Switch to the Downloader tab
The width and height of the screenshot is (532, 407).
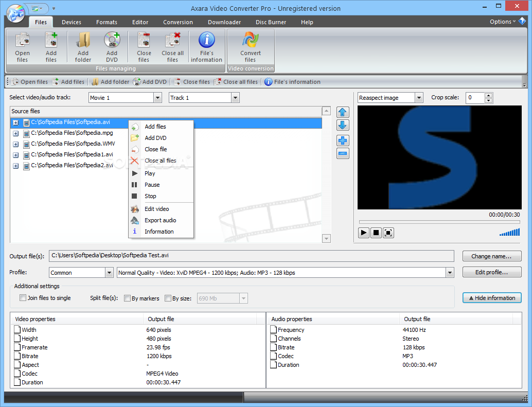(x=224, y=22)
